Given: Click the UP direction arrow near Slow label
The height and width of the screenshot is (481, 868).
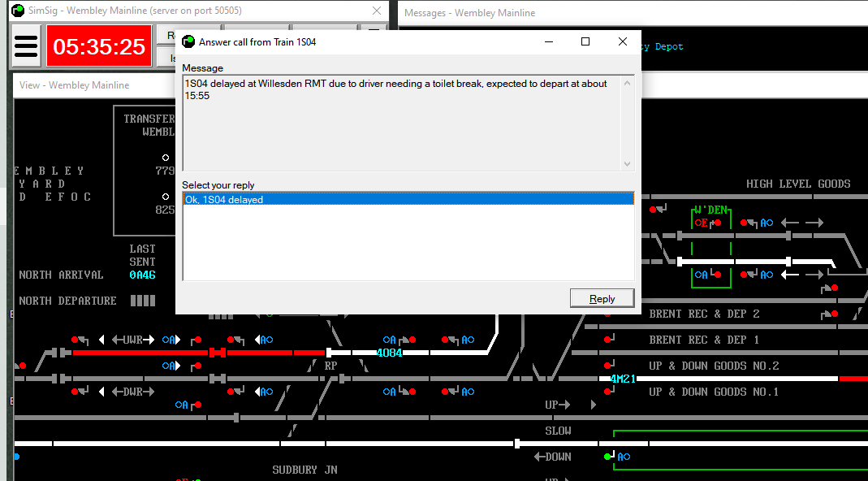Looking at the screenshot, I should tap(558, 405).
